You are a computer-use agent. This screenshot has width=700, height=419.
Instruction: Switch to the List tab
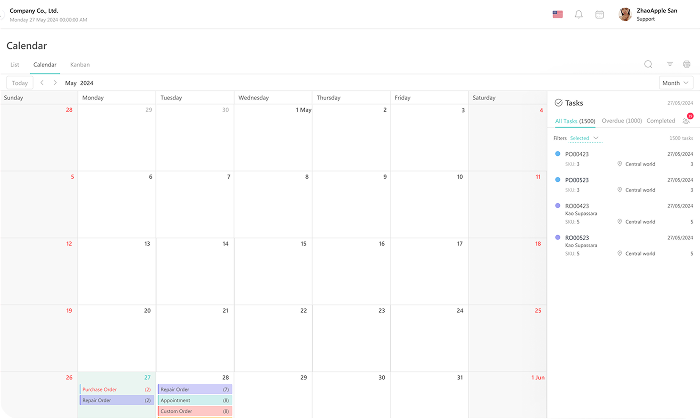(15, 64)
